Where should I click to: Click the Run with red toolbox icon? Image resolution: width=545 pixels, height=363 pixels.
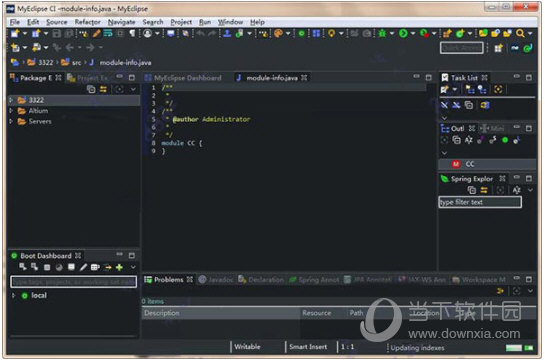pos(424,33)
